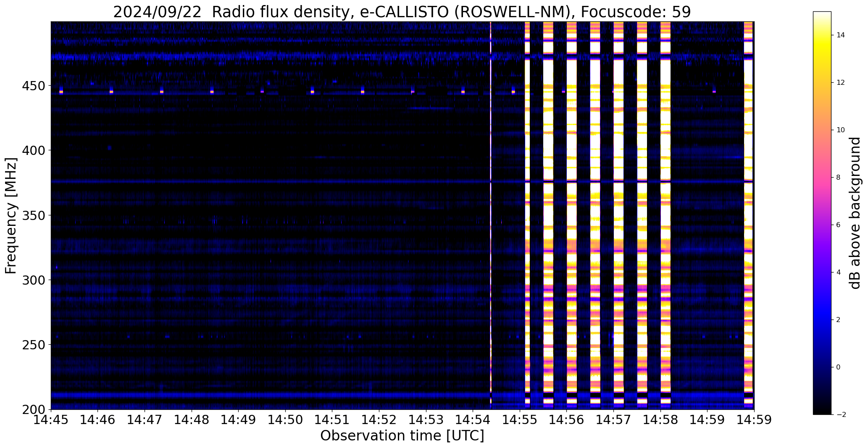Click the 14:52 time tick label
Screen dimensions: 868x448
379,420
